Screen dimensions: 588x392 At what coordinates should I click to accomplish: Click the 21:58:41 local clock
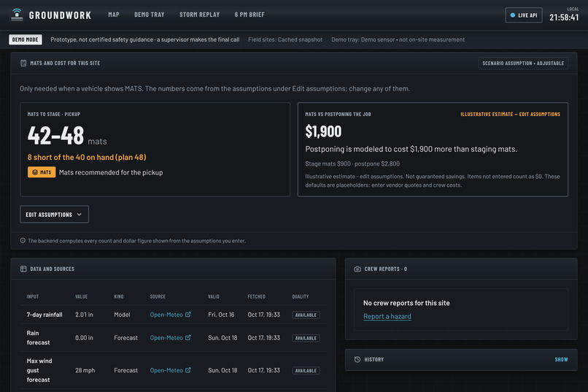[564, 18]
